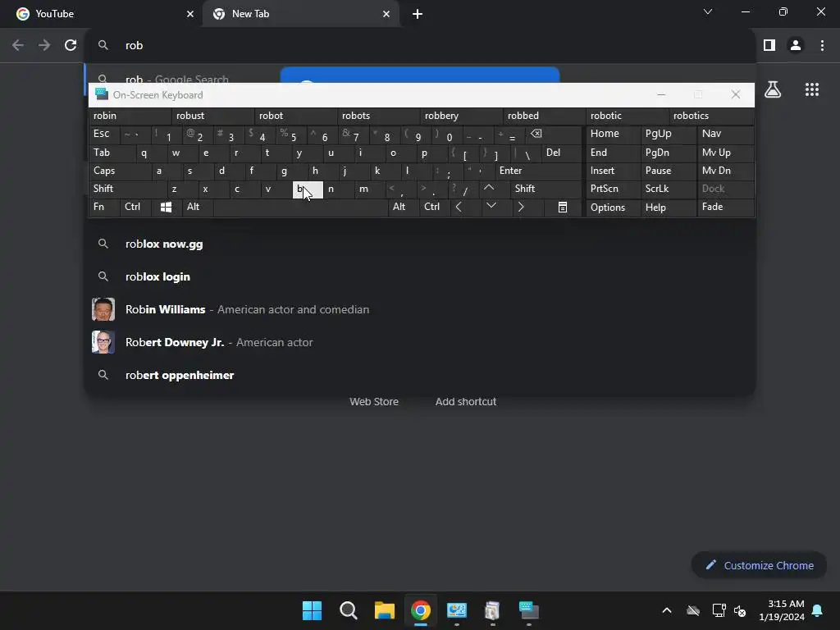Screen dimensions: 840x630
Task: Toggle left Shift key on keyboard
Action: point(127,189)
